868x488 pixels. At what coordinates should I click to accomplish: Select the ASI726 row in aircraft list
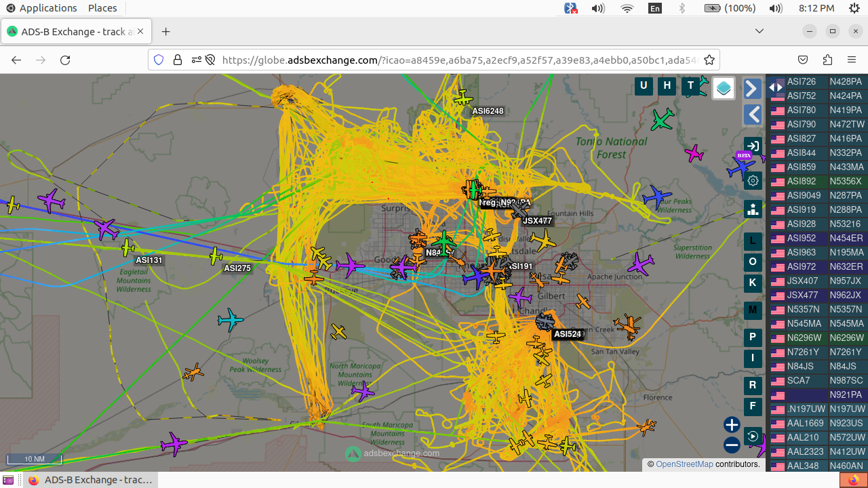818,81
